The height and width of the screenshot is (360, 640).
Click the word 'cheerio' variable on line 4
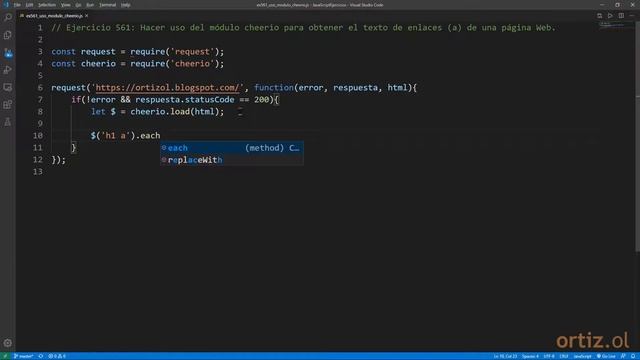coord(98,64)
